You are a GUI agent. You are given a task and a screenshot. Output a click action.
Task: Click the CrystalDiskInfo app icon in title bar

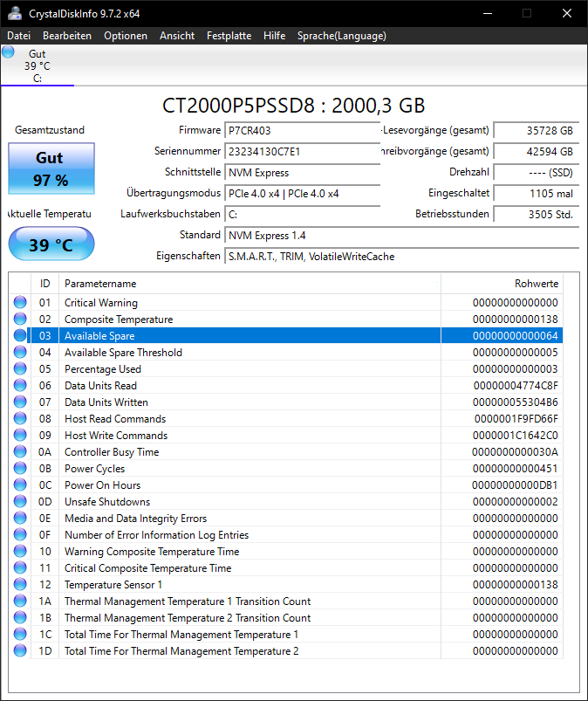15,13
